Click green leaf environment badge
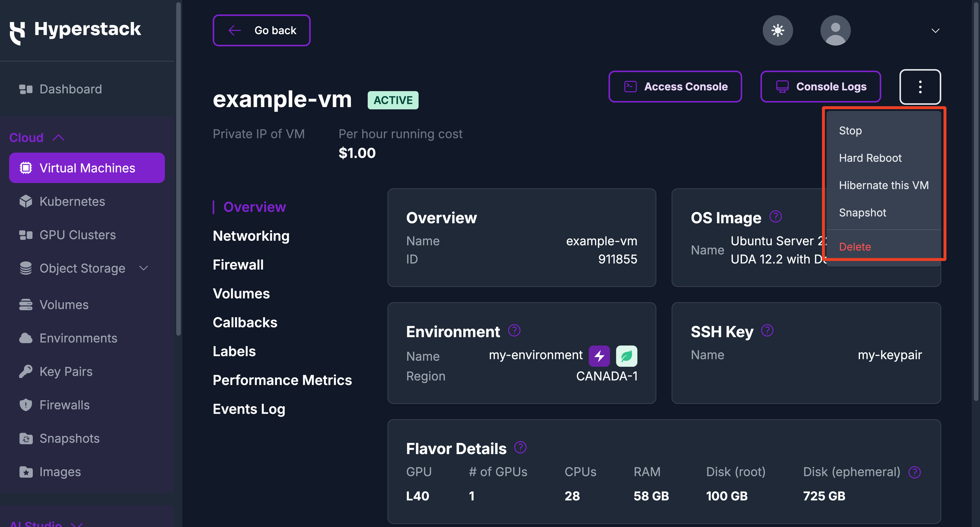Viewport: 980px width, 527px height. [x=626, y=356]
